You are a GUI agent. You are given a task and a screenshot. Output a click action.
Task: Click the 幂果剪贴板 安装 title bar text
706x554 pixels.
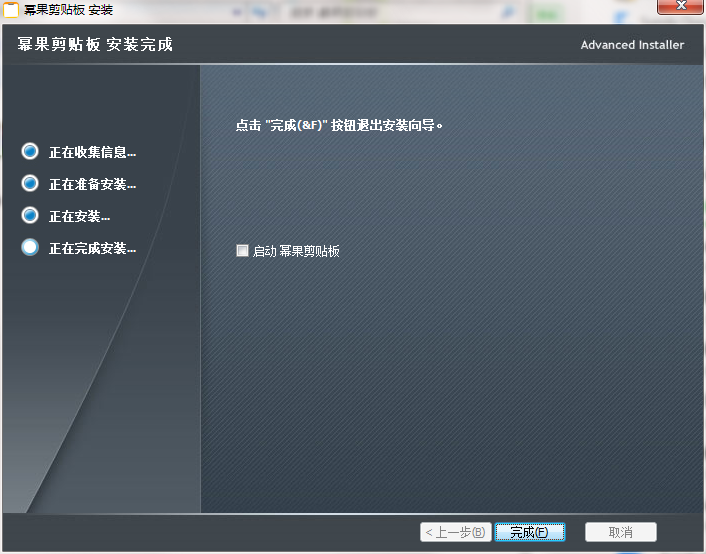[68, 10]
